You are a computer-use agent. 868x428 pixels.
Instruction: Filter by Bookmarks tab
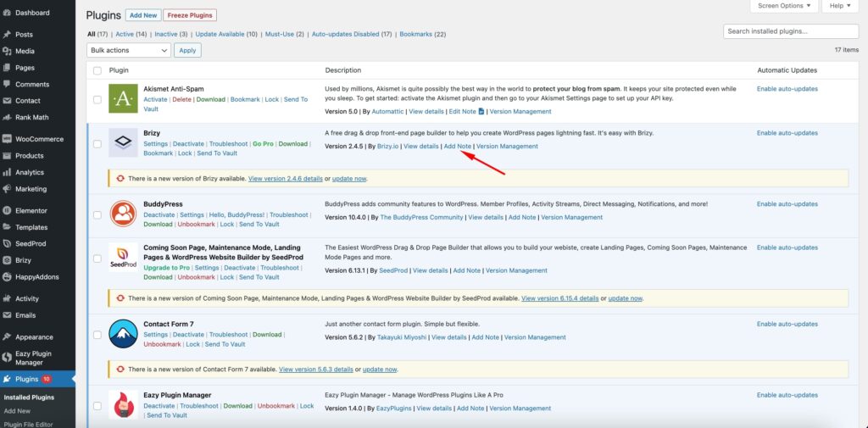coord(423,35)
